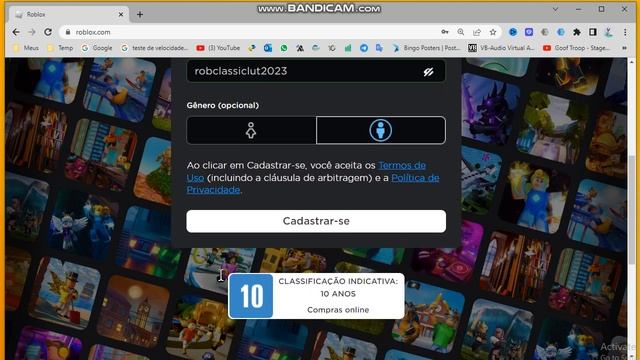Open the Chrome three-dot menu

coord(625,32)
